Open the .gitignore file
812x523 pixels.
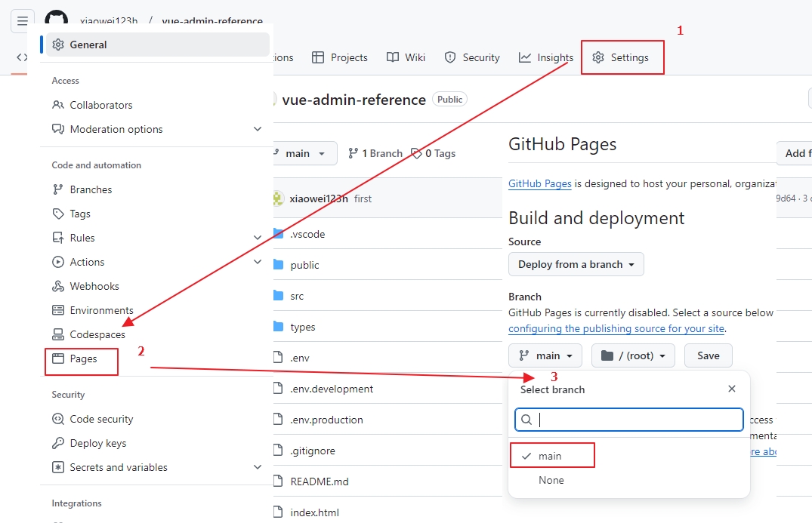313,451
